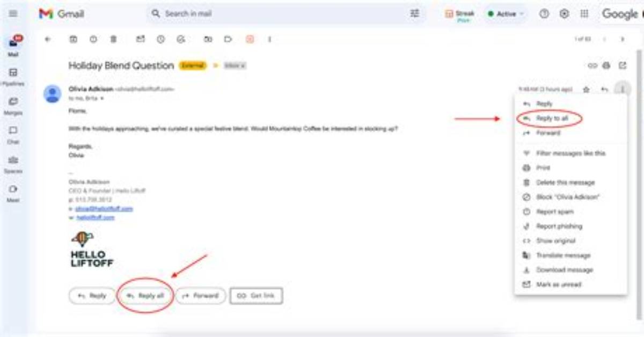The image size is (644, 337).
Task: Click the Reply button below message
Action: point(92,296)
